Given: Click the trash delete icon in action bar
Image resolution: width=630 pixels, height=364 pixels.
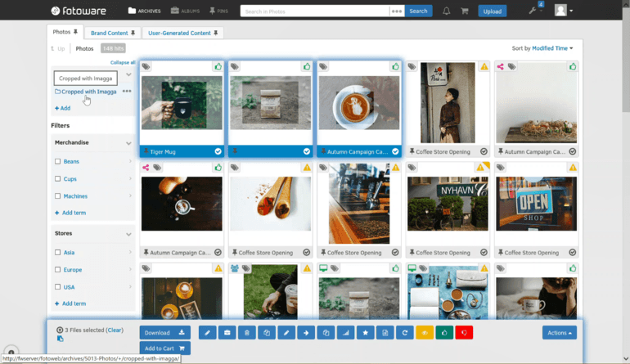Looking at the screenshot, I should (247, 333).
